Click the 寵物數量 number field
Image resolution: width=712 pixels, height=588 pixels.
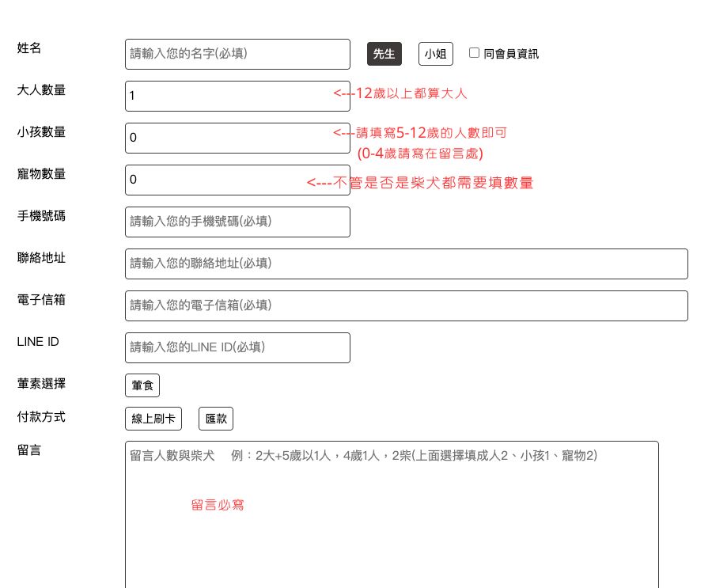[237, 180]
